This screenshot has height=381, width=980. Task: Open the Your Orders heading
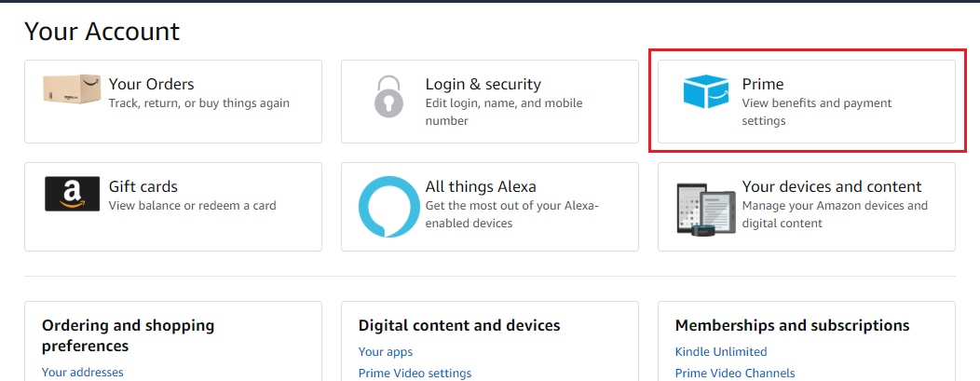(x=151, y=84)
